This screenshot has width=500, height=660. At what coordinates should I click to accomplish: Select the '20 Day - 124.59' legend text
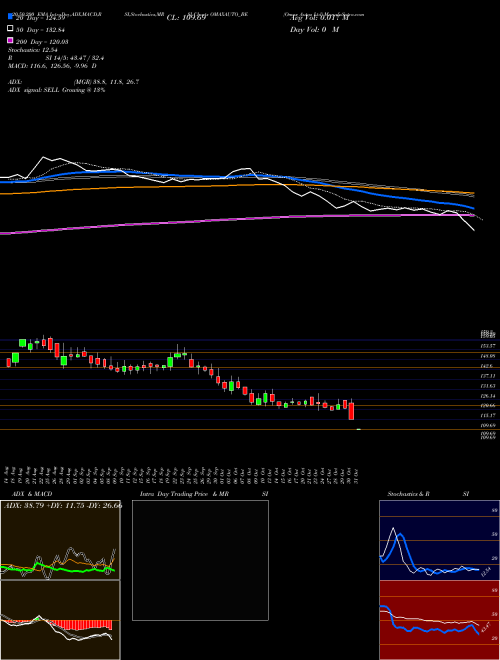[40, 18]
